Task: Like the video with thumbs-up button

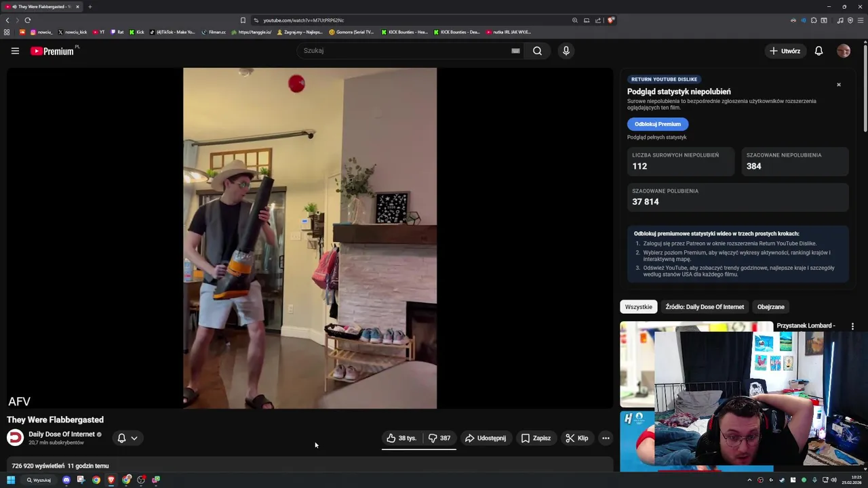Action: click(401, 438)
